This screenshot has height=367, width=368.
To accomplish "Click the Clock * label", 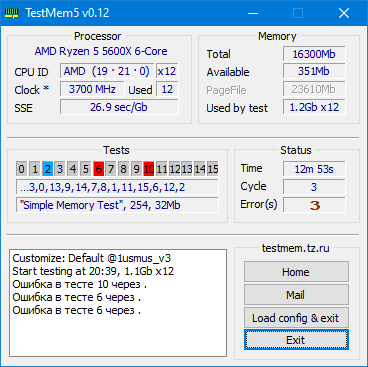I will coord(32,90).
